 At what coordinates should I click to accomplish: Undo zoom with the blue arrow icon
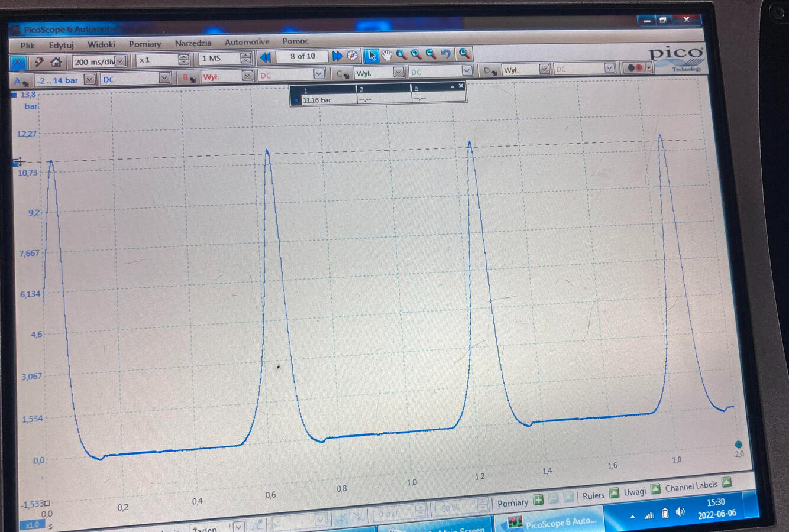pyautogui.click(x=446, y=54)
